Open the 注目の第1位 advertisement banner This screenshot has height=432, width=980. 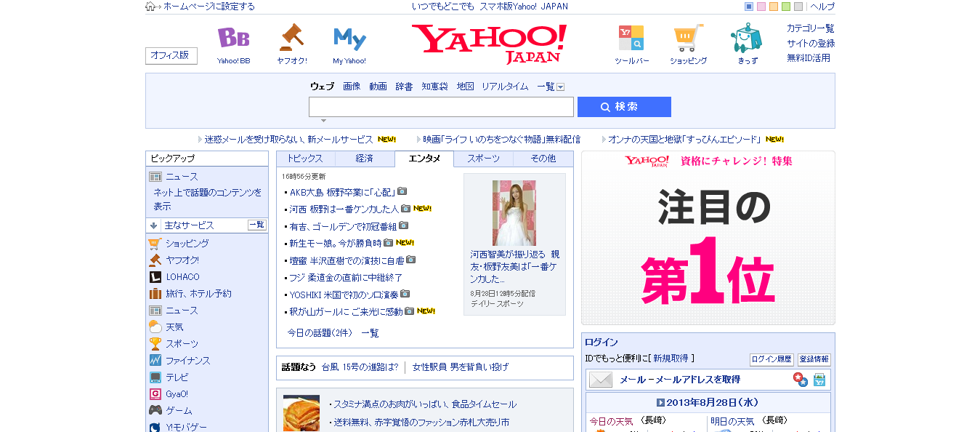(708, 238)
